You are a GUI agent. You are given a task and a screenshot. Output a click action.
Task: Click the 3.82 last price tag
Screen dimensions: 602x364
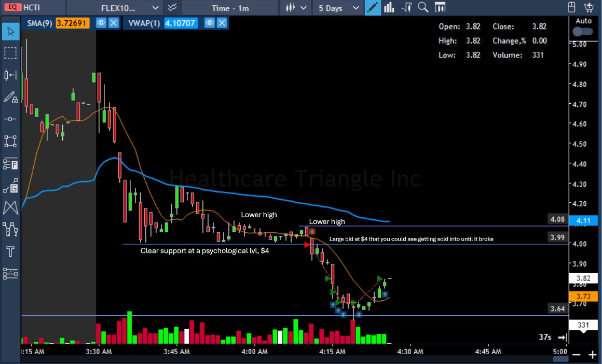[x=583, y=278]
